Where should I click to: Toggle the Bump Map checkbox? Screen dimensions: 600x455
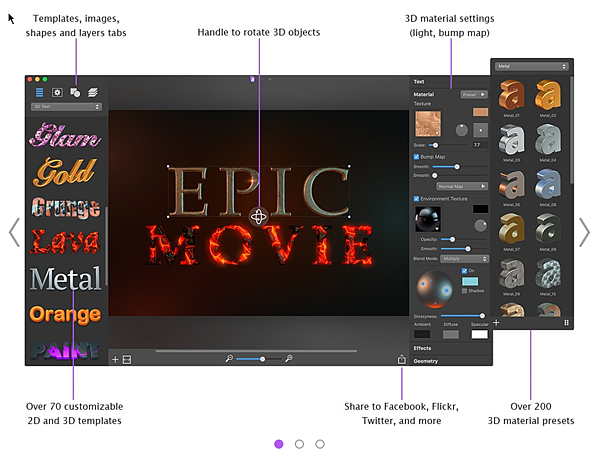416,157
